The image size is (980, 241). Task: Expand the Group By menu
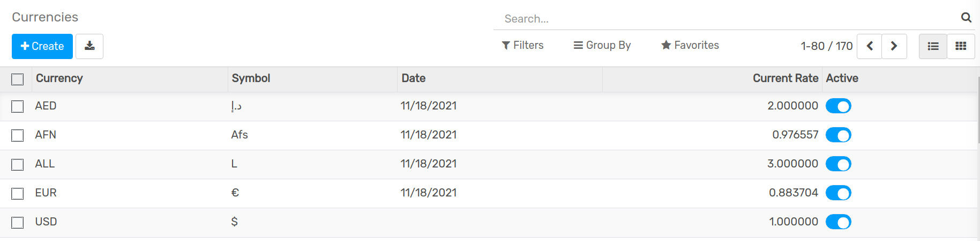602,46
